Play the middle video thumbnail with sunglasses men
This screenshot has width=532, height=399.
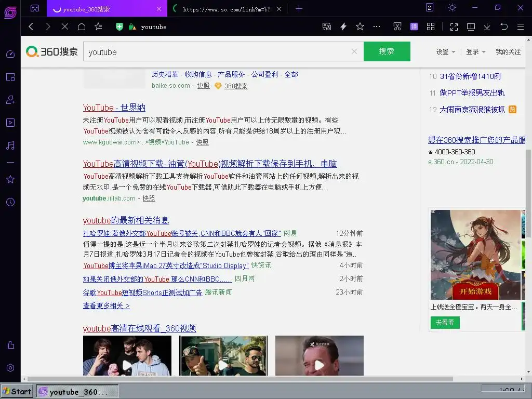(x=223, y=355)
